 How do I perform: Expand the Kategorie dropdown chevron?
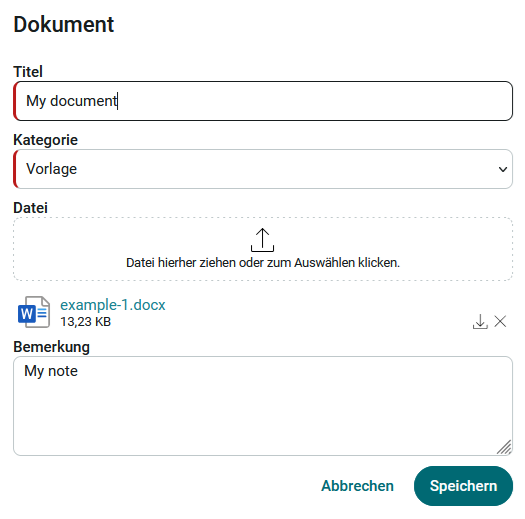point(503,169)
